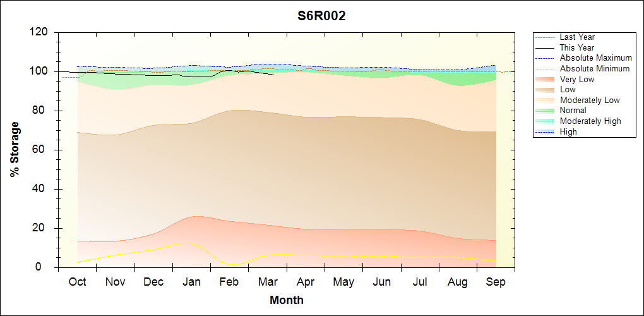644x316 pixels.
Task: Click the Jun label on the x-axis
Action: (x=381, y=282)
